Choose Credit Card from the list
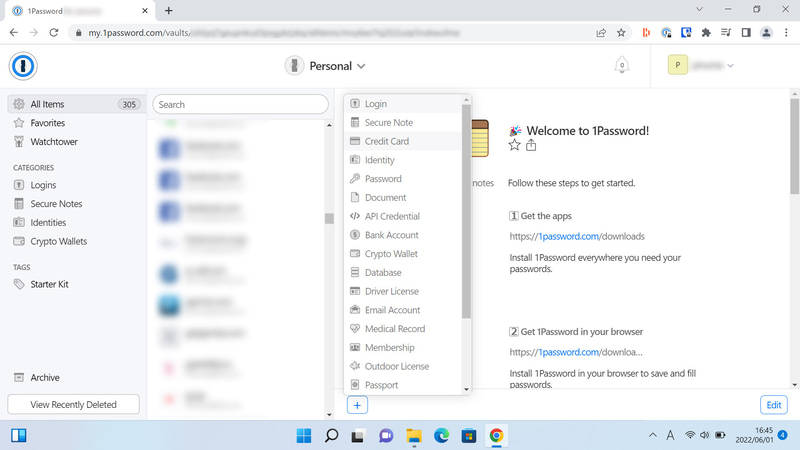800x450 pixels. pyautogui.click(x=403, y=141)
